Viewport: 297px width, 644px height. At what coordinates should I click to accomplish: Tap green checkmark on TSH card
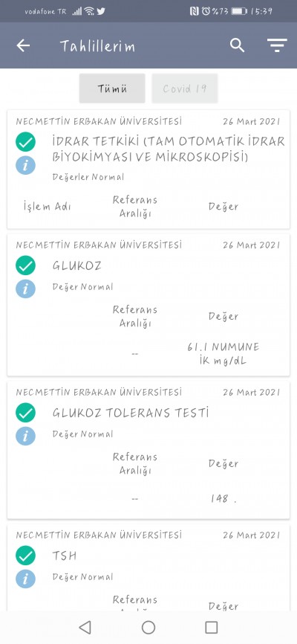25,556
